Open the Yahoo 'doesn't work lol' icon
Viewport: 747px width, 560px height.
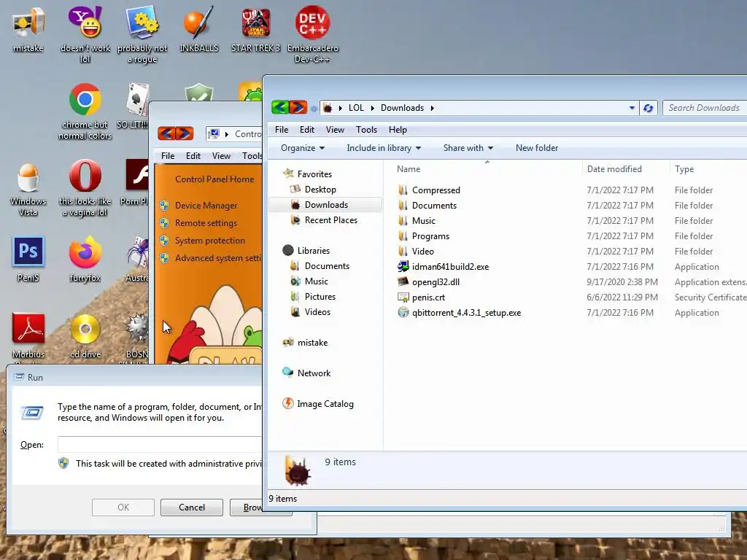coord(85,34)
